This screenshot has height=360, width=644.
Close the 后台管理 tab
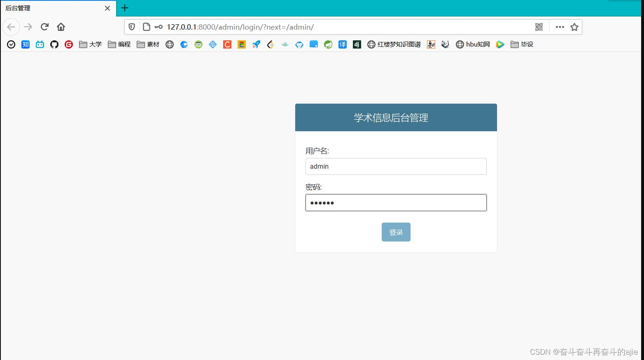click(x=107, y=8)
